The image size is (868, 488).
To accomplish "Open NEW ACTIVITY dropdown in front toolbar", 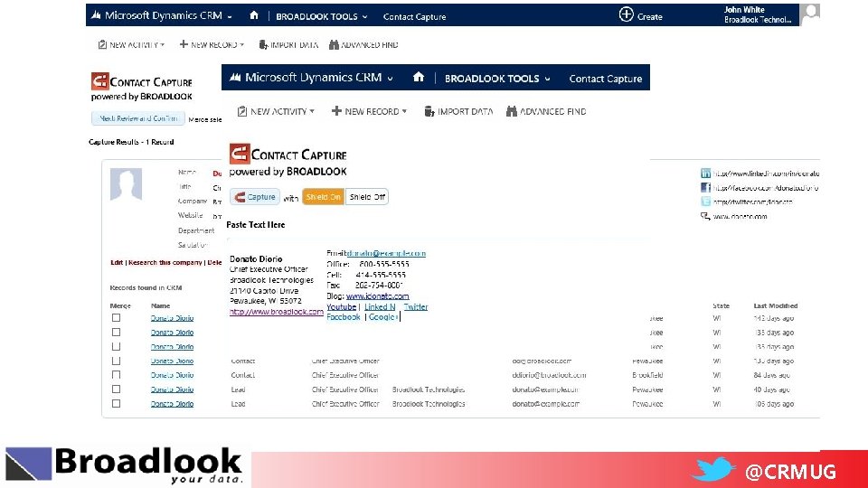I will [276, 111].
